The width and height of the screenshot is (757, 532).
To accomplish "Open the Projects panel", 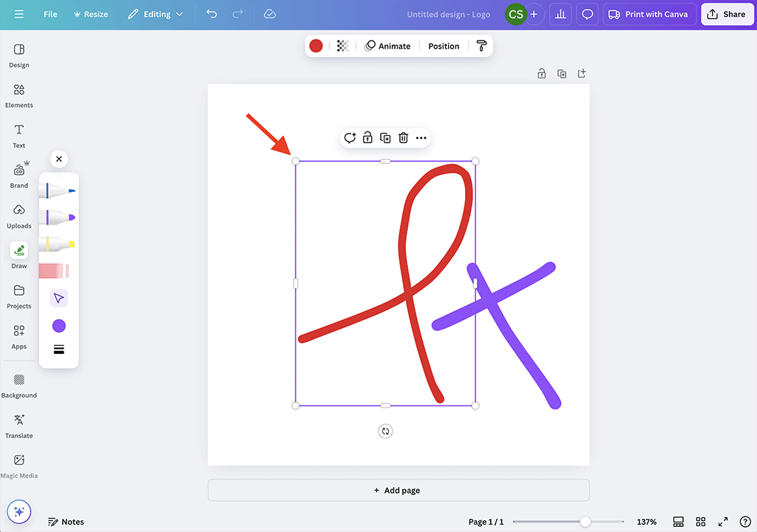I will click(x=18, y=296).
